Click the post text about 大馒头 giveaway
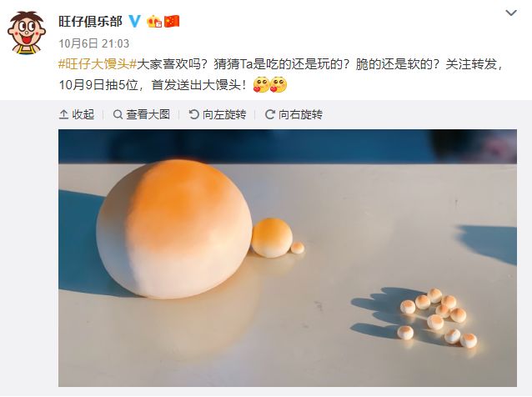The image size is (532, 397). [x=281, y=74]
